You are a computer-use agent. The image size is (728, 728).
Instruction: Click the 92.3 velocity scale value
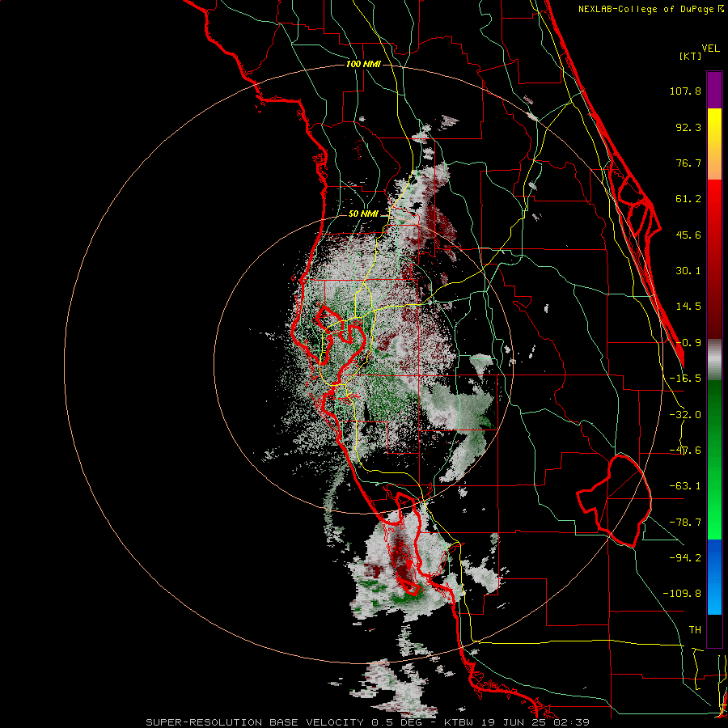(x=688, y=127)
